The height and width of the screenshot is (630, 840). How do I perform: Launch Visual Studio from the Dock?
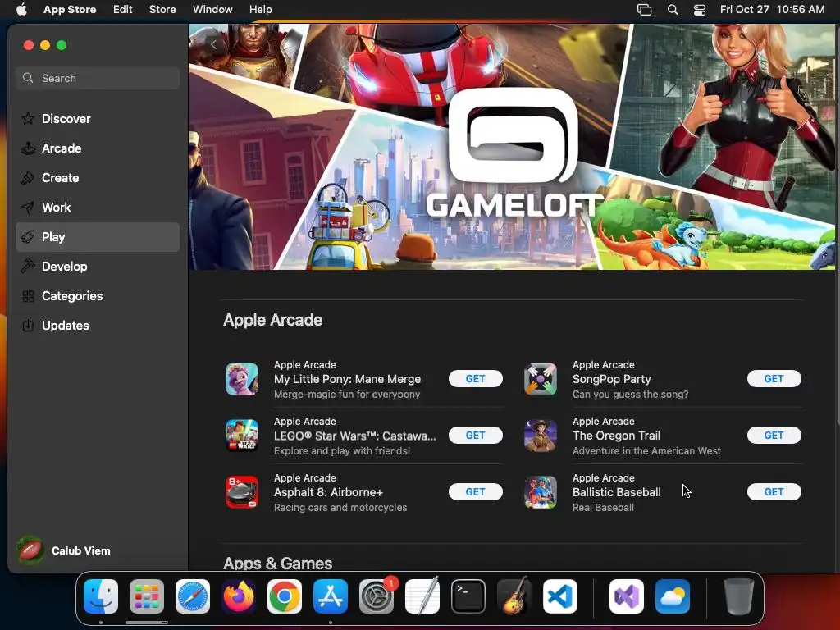coord(627,596)
